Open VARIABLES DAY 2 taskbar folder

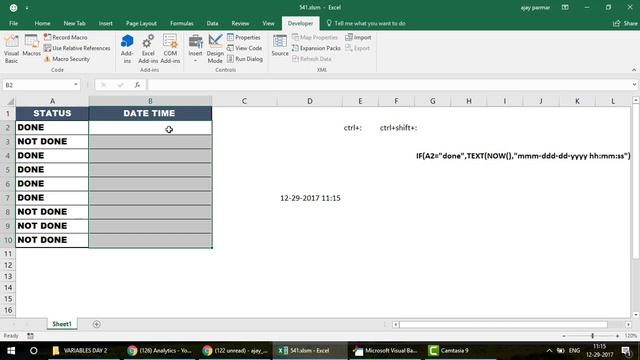pyautogui.click(x=81, y=351)
